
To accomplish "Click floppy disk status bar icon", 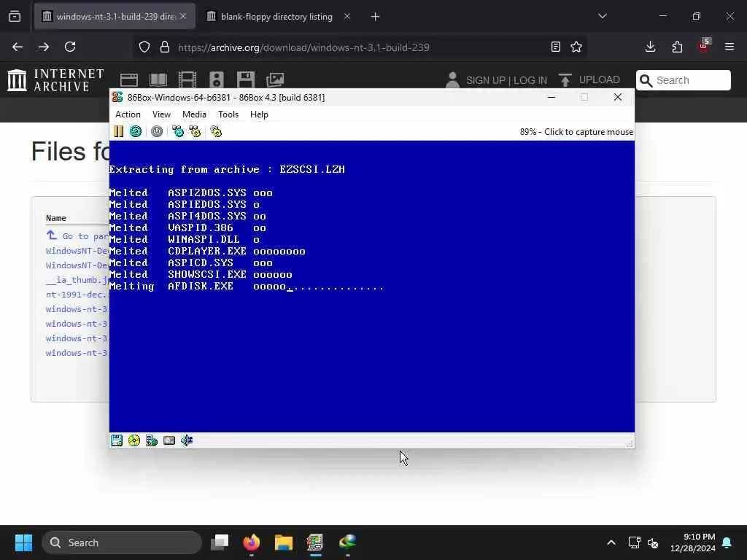I will pyautogui.click(x=117, y=440).
